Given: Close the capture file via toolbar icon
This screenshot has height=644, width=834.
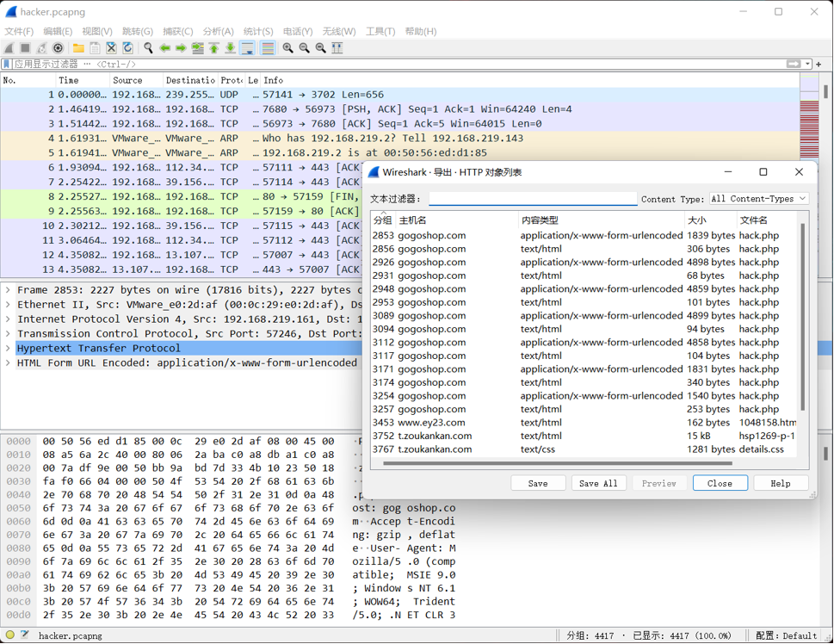Looking at the screenshot, I should pos(111,48).
